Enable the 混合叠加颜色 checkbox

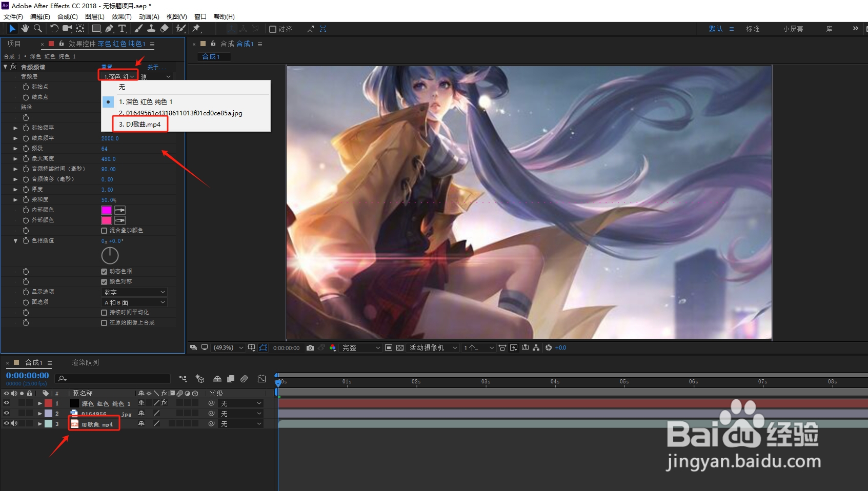pos(104,231)
